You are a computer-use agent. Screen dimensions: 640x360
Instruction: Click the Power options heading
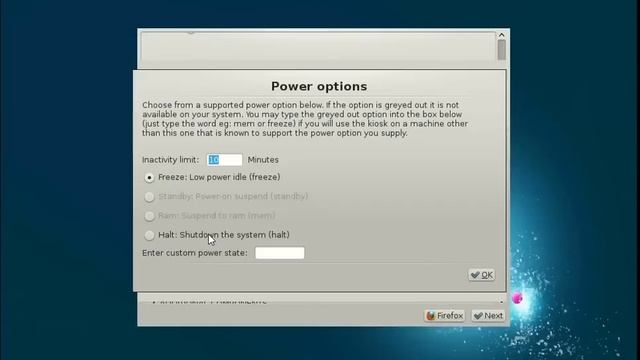point(319,87)
